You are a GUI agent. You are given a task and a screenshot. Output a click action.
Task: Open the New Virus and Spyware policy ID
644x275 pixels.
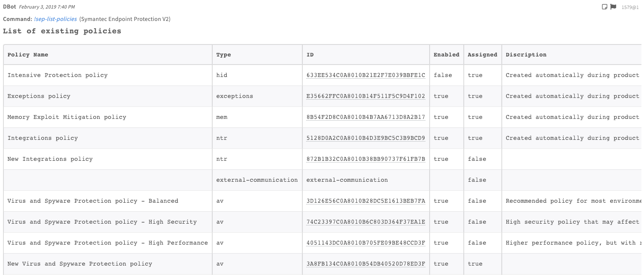[x=365, y=263]
